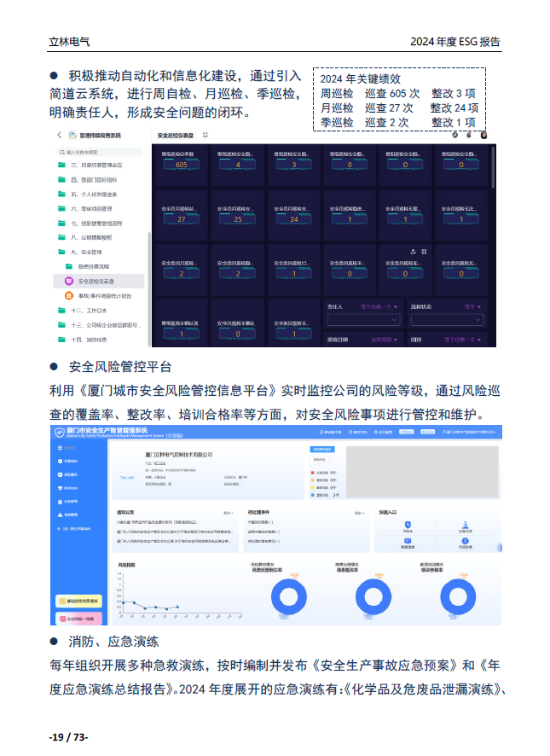The width and height of the screenshot is (550, 756).
Task: Click the yellow risk legend swatch
Action: [312, 487]
